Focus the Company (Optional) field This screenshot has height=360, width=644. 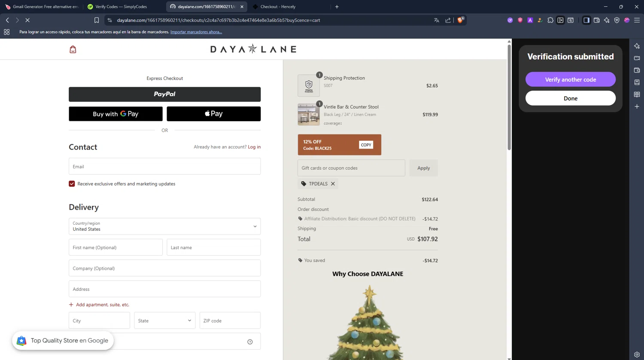164,268
